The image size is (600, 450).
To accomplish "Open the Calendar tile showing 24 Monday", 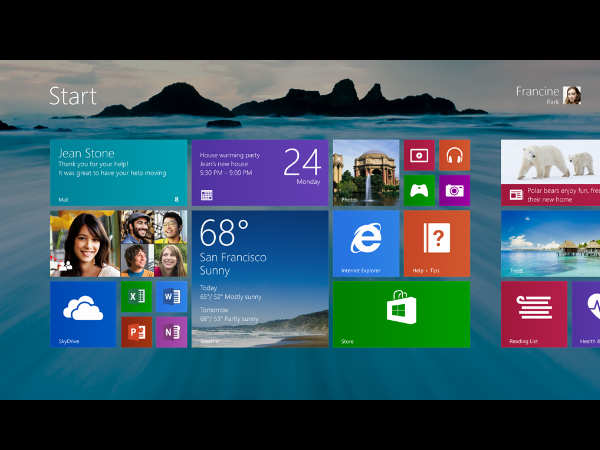I will pos(260,173).
